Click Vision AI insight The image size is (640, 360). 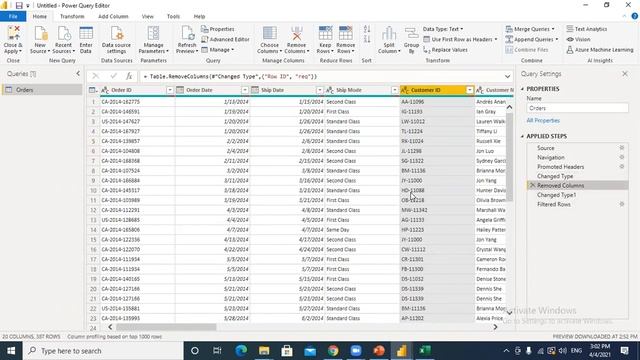(x=578, y=39)
